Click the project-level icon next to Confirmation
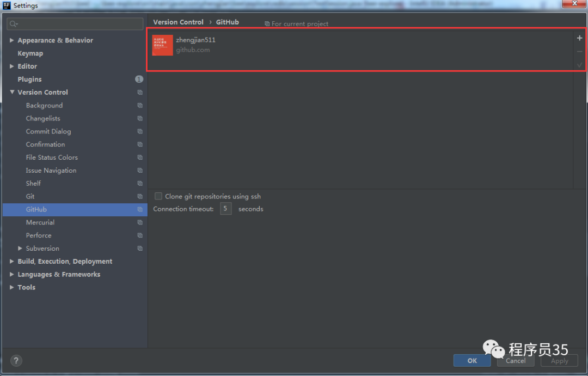The width and height of the screenshot is (588, 376). (x=140, y=144)
